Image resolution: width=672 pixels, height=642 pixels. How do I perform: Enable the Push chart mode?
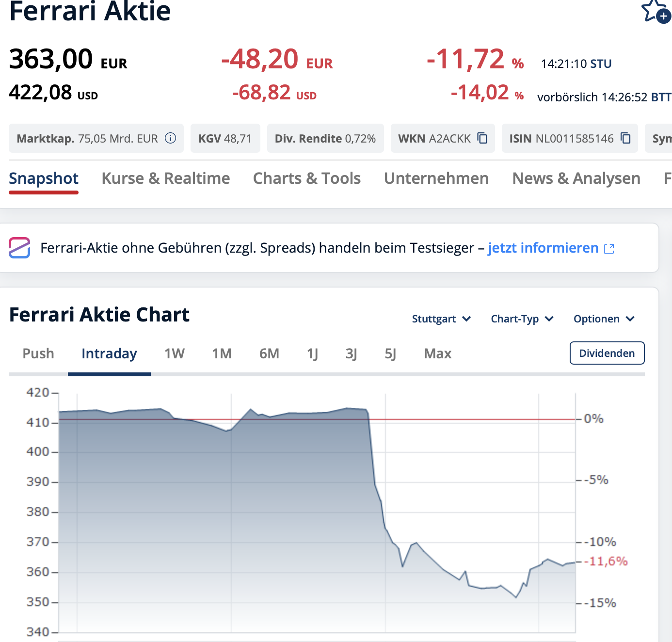[x=38, y=353]
